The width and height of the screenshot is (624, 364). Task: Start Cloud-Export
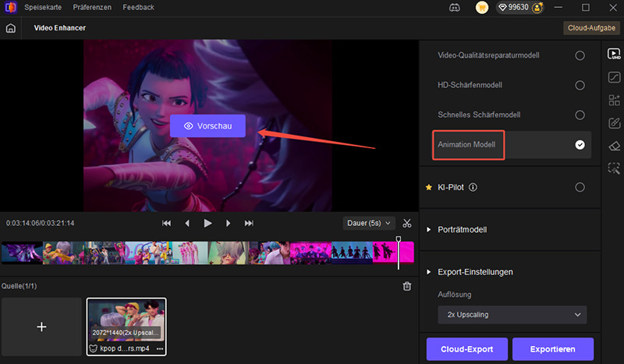[x=466, y=349]
